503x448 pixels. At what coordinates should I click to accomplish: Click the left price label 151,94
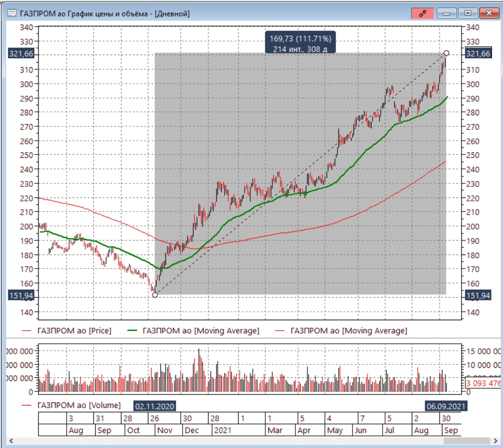point(21,295)
